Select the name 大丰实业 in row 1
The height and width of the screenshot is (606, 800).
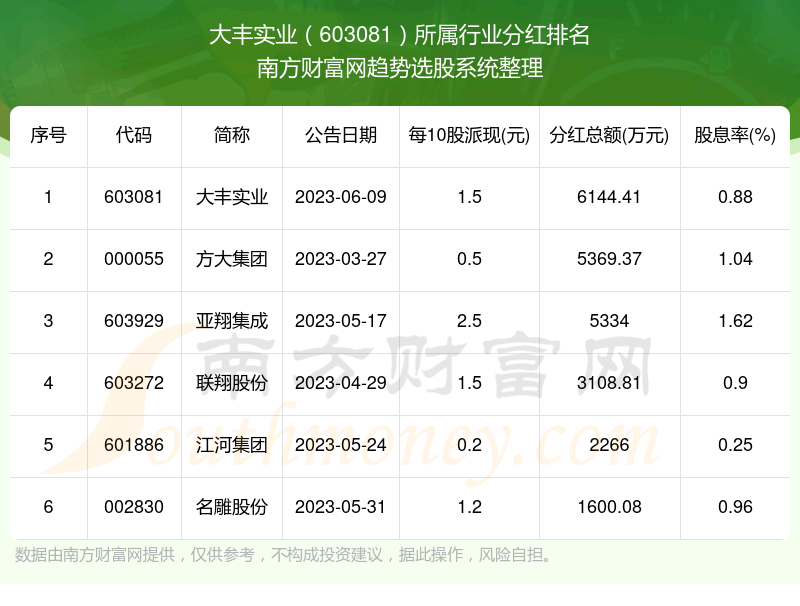[232, 197]
